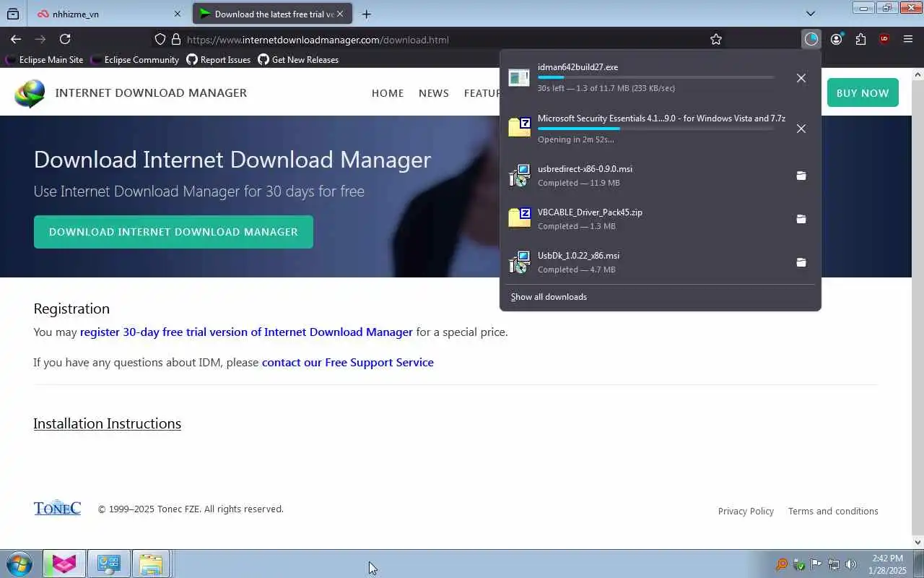The height and width of the screenshot is (578, 924).
Task: Click Microsoft Security Essentials progress bar
Action: click(655, 129)
